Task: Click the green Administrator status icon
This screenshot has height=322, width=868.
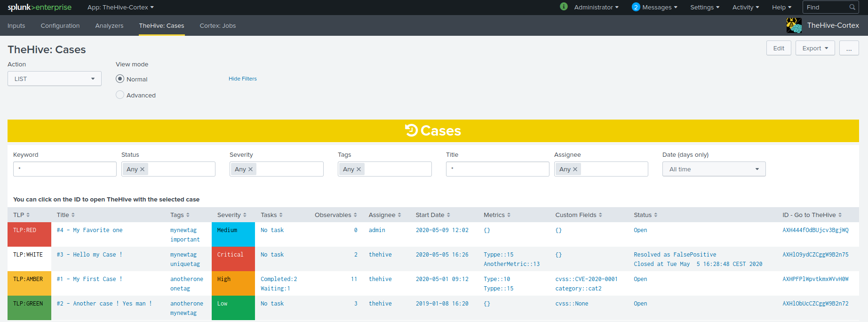Action: [x=564, y=7]
